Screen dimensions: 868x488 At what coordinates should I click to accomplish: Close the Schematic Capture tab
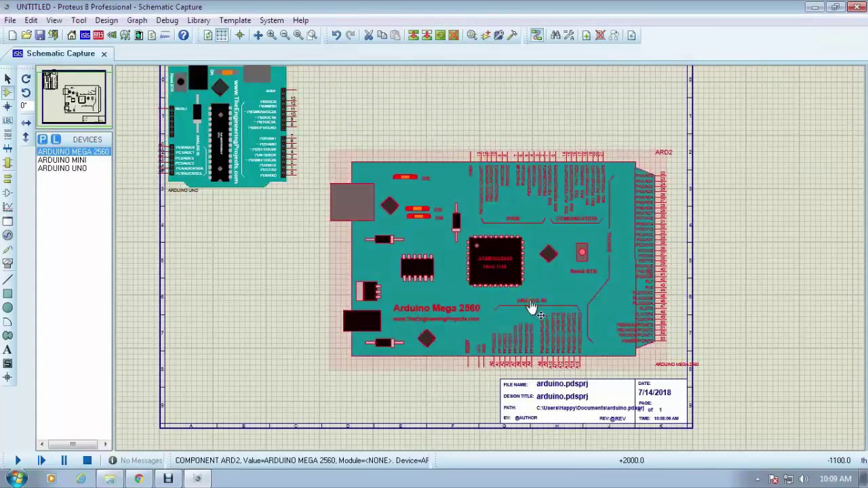point(104,54)
